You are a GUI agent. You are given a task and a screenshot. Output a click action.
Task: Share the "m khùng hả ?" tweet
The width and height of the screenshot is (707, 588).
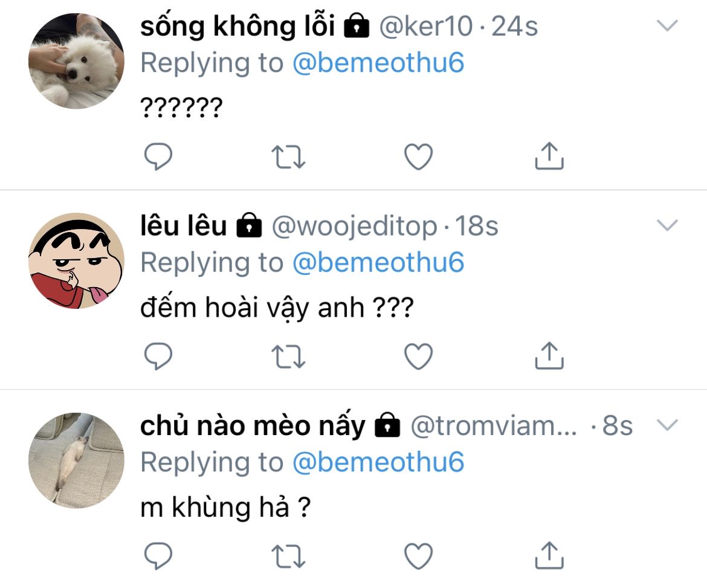point(549,555)
